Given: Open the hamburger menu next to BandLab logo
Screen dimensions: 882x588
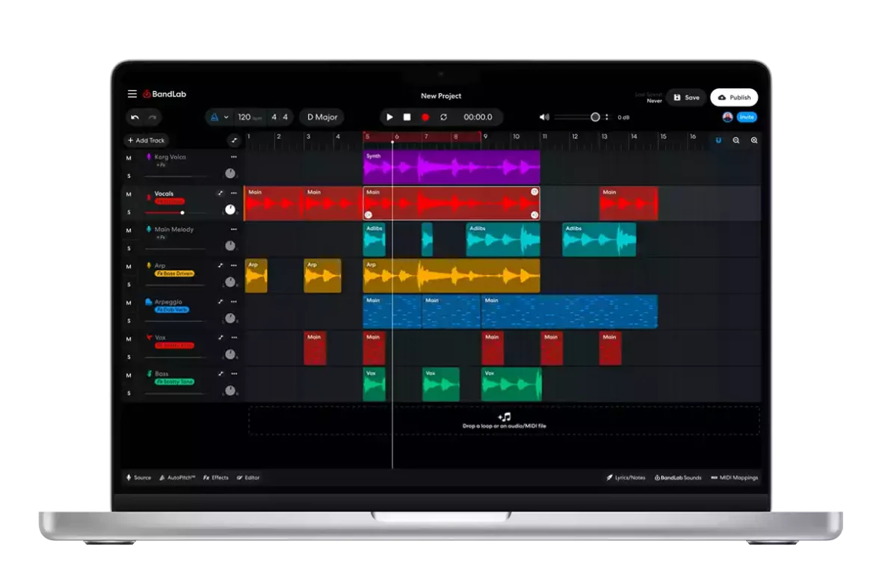Looking at the screenshot, I should pos(132,93).
